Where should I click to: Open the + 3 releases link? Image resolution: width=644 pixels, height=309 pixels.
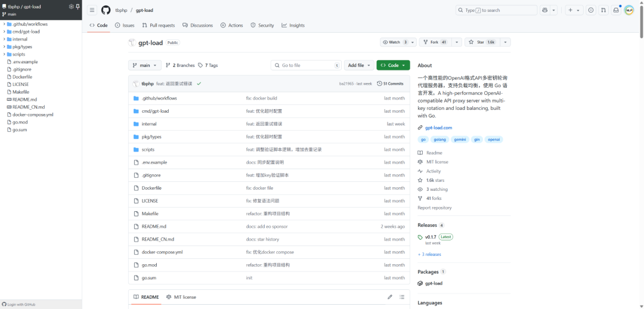pyautogui.click(x=429, y=254)
